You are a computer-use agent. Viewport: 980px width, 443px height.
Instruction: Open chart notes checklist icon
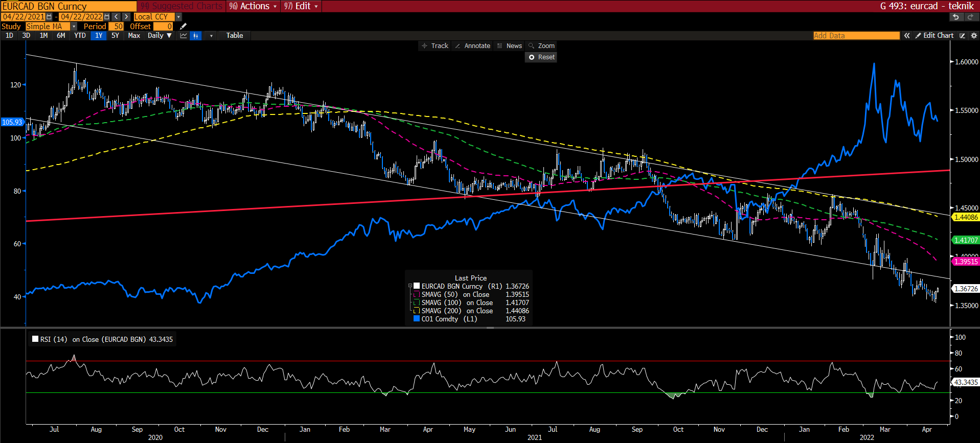pyautogui.click(x=962, y=35)
